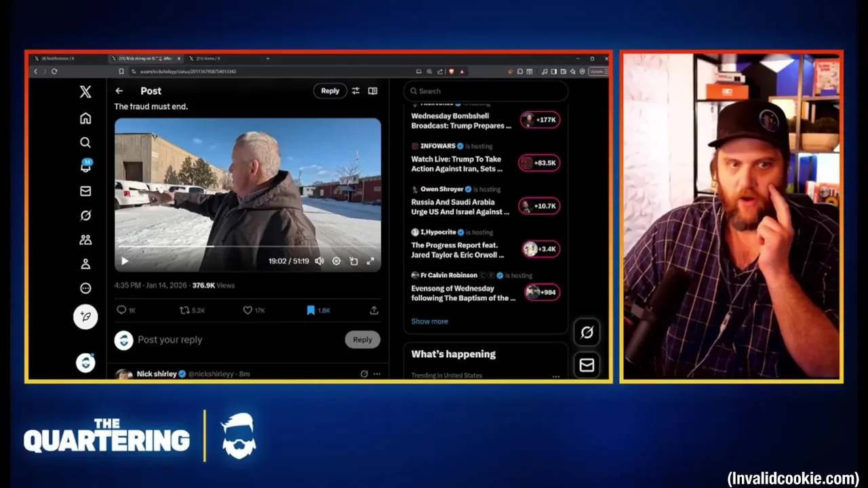Open Explore via the sidebar magnifier icon
Screen dimensions: 868x488
click(x=85, y=142)
